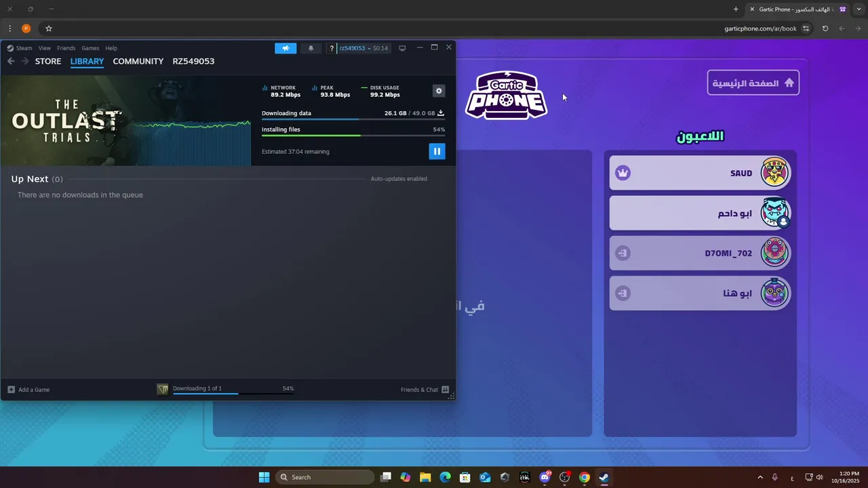Switch to the COMMUNITY tab
868x488 pixels.
[138, 61]
